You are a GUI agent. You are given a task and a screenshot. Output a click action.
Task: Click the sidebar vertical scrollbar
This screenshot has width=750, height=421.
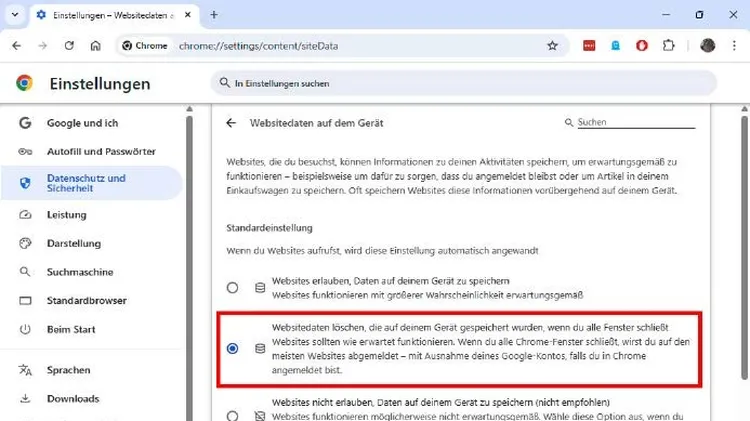(189, 250)
